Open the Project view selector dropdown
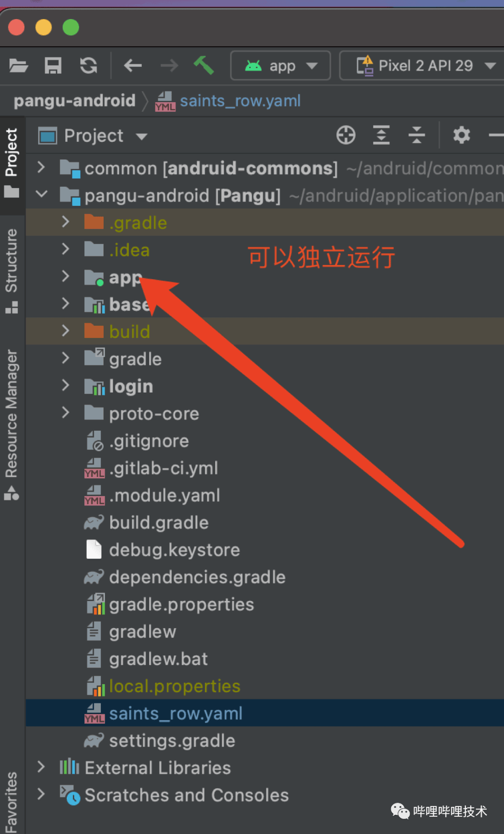Viewport: 504px width, 834px height. pos(93,136)
